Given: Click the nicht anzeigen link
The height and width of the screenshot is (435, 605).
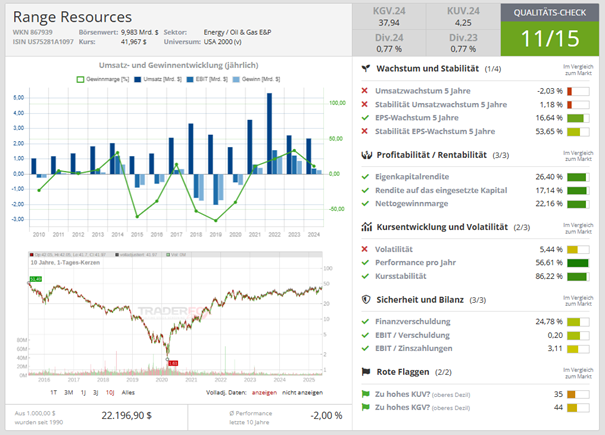Looking at the screenshot, I should pyautogui.click(x=302, y=393).
